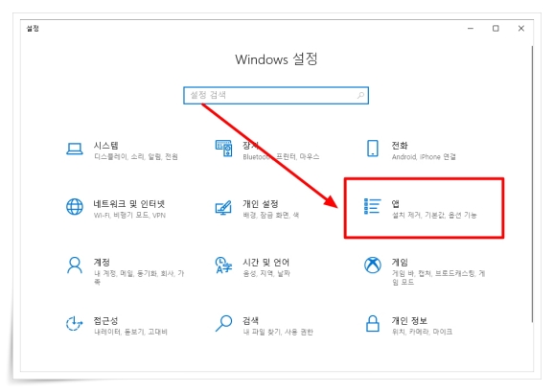Screen dimensions: 554x392
Task: Open the 전화 phone icon
Action: [373, 149]
